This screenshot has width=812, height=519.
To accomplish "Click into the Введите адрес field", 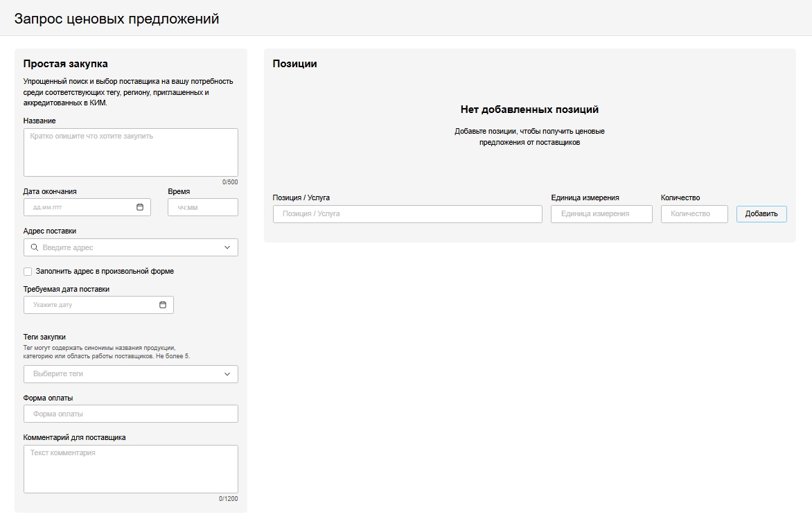I will click(128, 247).
